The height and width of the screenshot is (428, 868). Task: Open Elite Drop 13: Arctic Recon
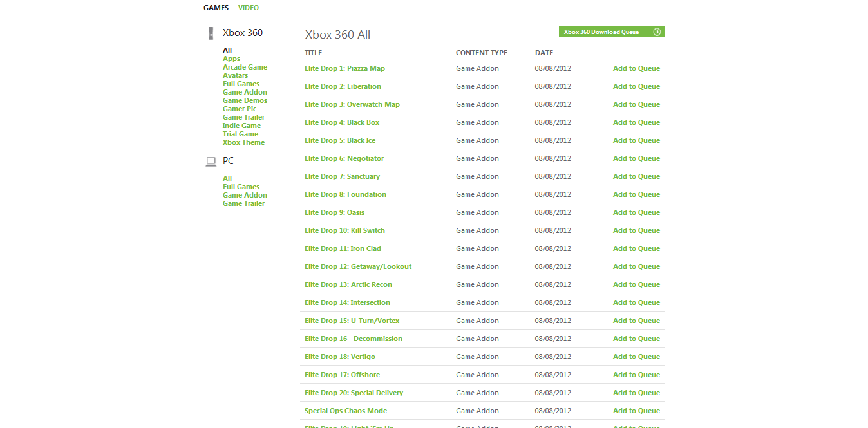348,284
